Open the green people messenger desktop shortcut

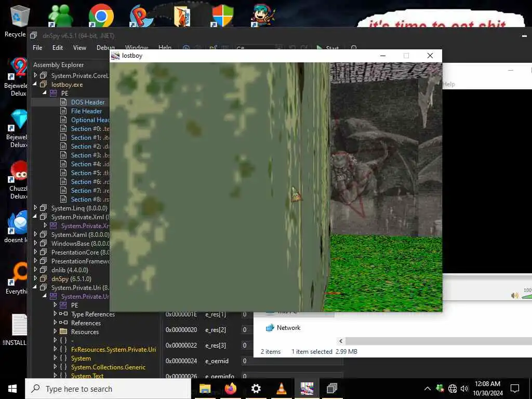click(x=60, y=16)
